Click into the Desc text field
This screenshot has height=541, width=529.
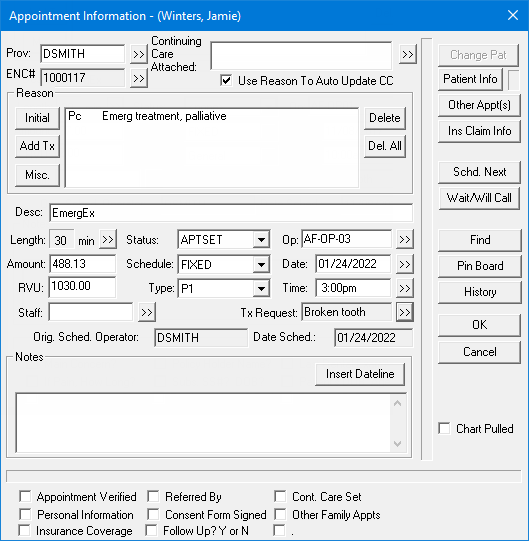click(x=231, y=213)
